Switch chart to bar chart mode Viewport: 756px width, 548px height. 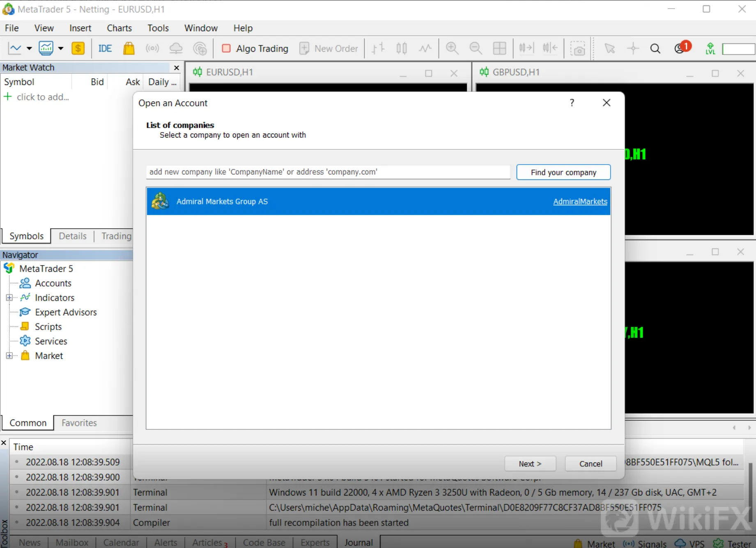378,48
